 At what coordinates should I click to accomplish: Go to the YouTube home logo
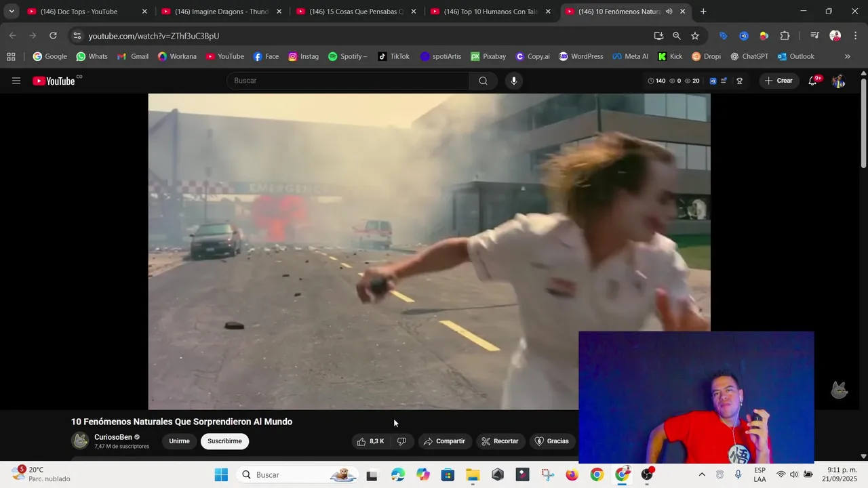(54, 81)
